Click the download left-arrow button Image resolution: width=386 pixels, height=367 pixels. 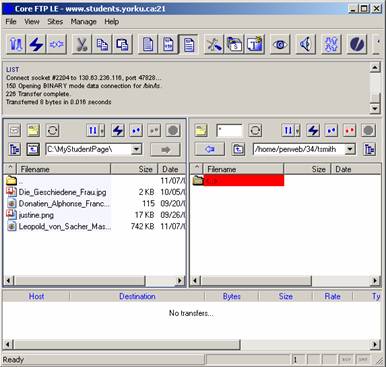click(210, 149)
